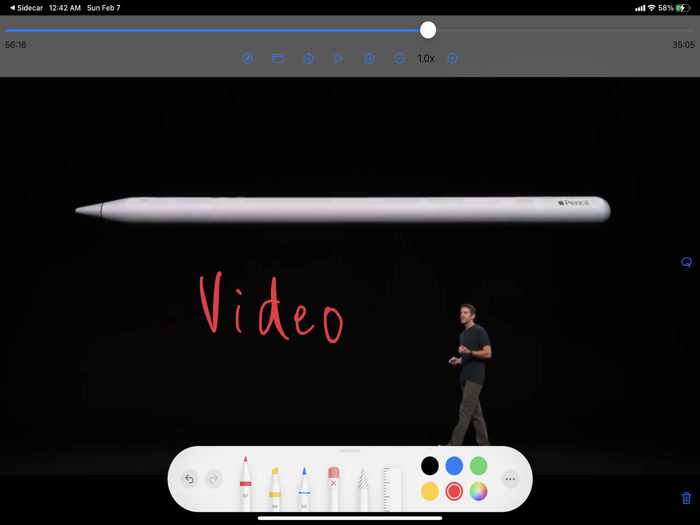The height and width of the screenshot is (525, 700).
Task: Tap the compass pencil markup icon
Action: [x=247, y=58]
